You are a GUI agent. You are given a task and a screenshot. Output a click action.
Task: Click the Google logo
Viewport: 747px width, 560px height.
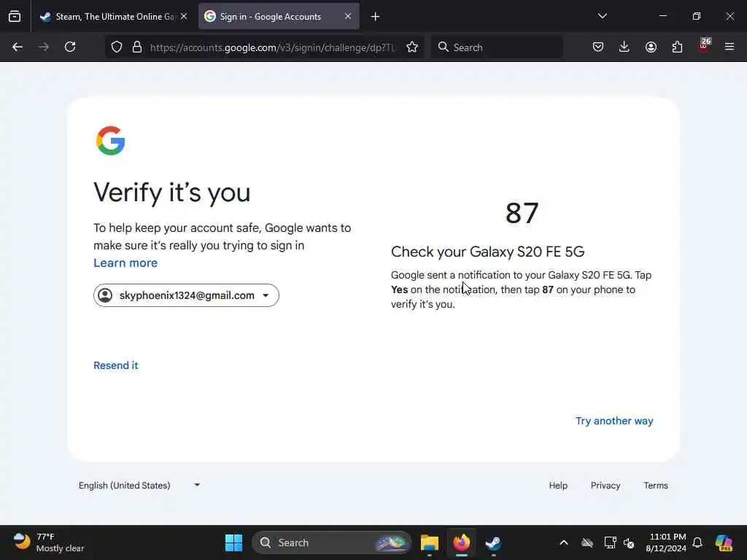(111, 141)
